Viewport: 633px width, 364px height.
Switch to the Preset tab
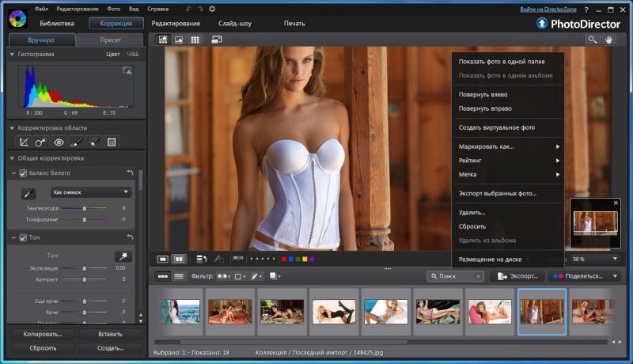pos(110,40)
